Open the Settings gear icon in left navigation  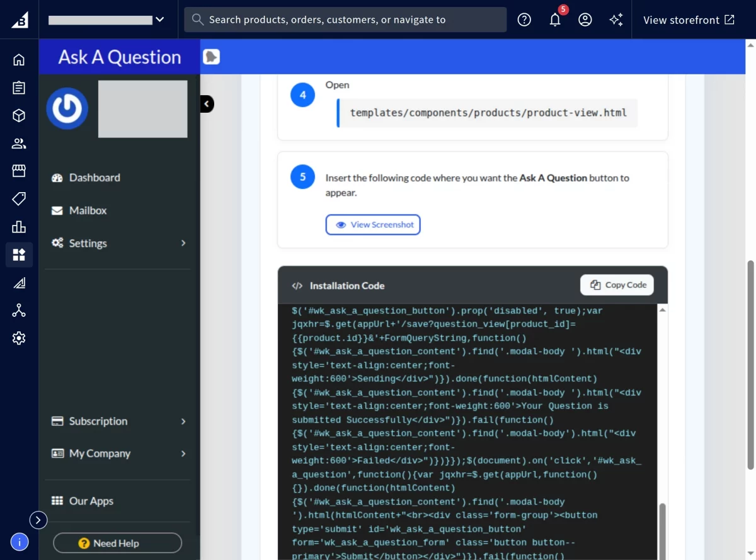click(19, 338)
